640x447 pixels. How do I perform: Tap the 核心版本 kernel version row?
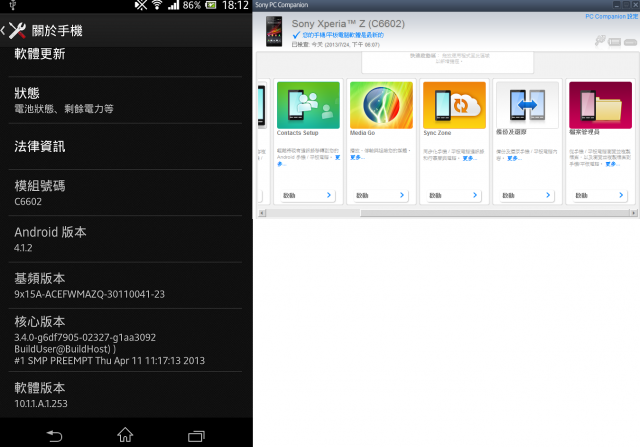click(x=125, y=340)
